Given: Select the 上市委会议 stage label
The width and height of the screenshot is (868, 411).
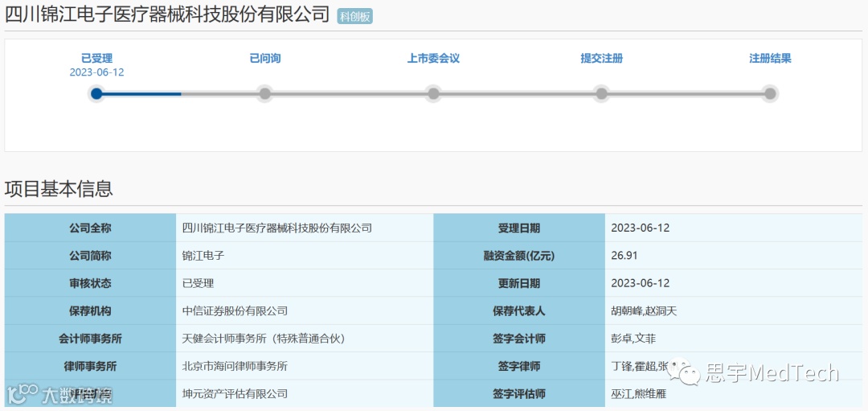Looking at the screenshot, I should (x=433, y=59).
